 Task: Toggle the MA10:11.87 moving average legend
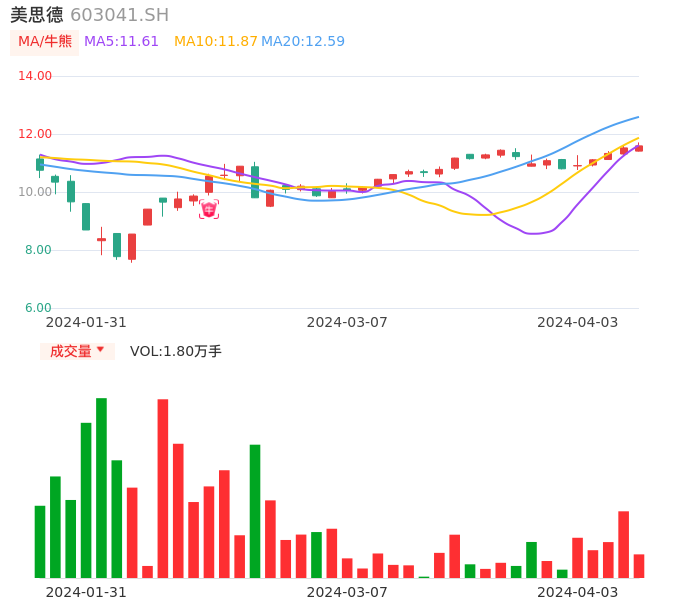tap(215, 42)
